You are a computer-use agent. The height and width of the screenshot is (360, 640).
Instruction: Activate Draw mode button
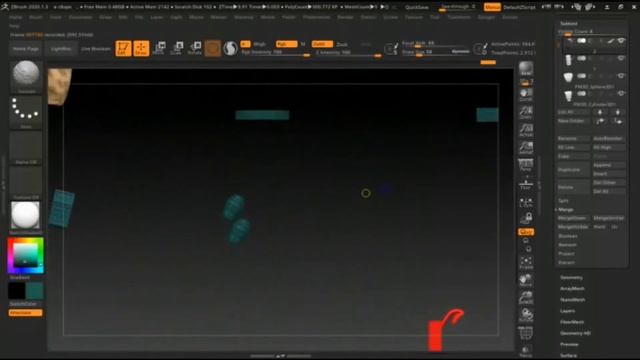pyautogui.click(x=141, y=49)
